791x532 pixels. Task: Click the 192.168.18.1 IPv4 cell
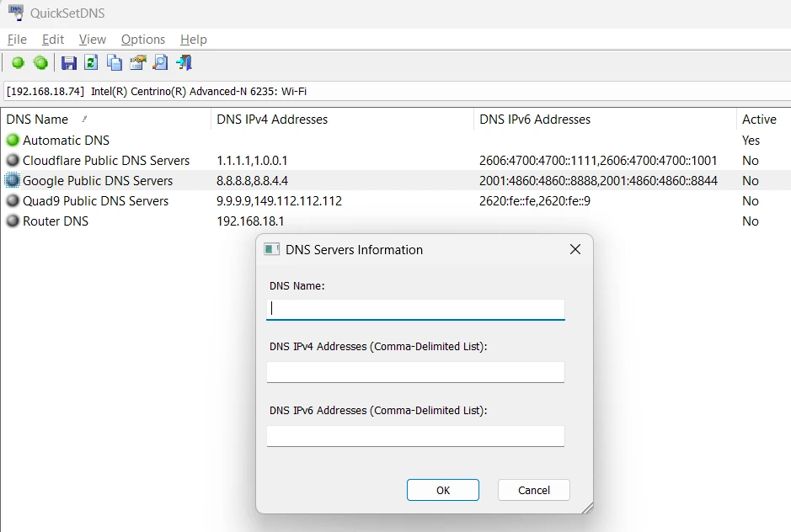point(250,221)
